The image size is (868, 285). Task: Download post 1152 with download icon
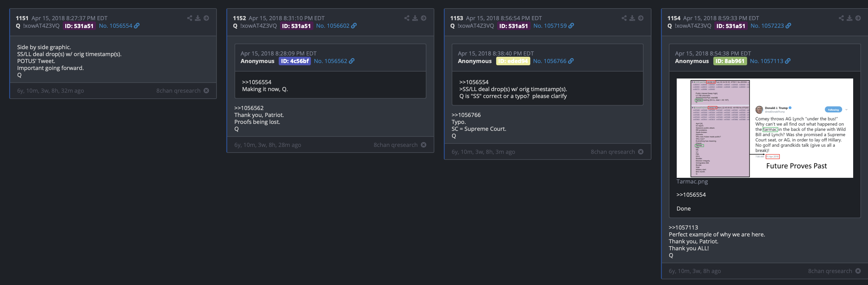tap(415, 18)
